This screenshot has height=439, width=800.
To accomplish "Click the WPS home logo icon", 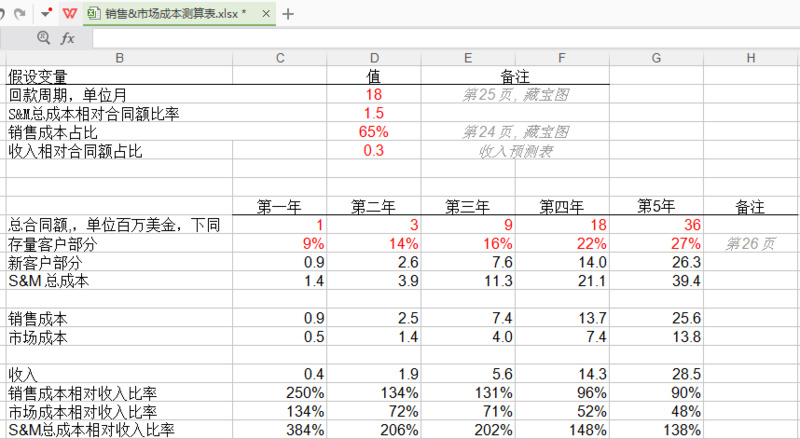I will [69, 13].
